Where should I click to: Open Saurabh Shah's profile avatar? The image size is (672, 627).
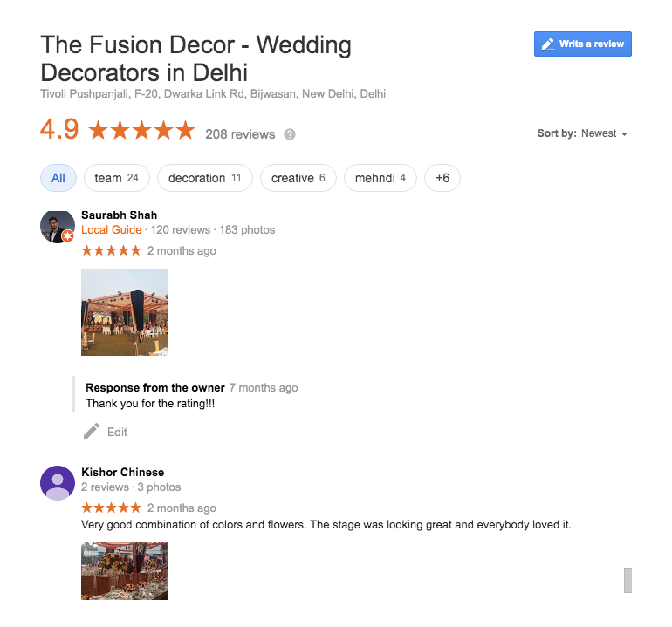pos(58,227)
